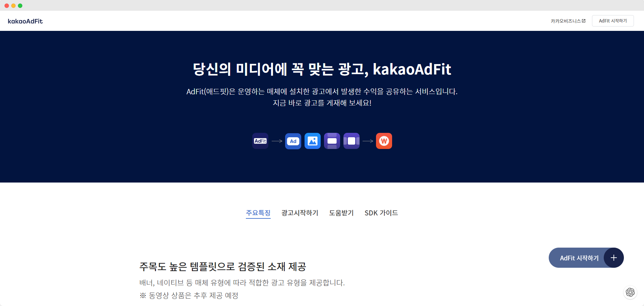This screenshot has height=306, width=644.
Task: Click the kakaoAdFit logo in header
Action: pyautogui.click(x=25, y=21)
